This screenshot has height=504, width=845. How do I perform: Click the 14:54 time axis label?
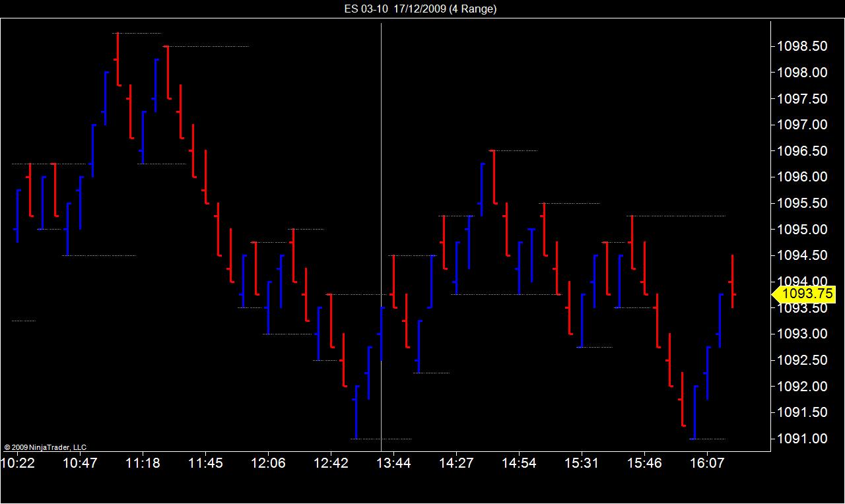click(520, 463)
